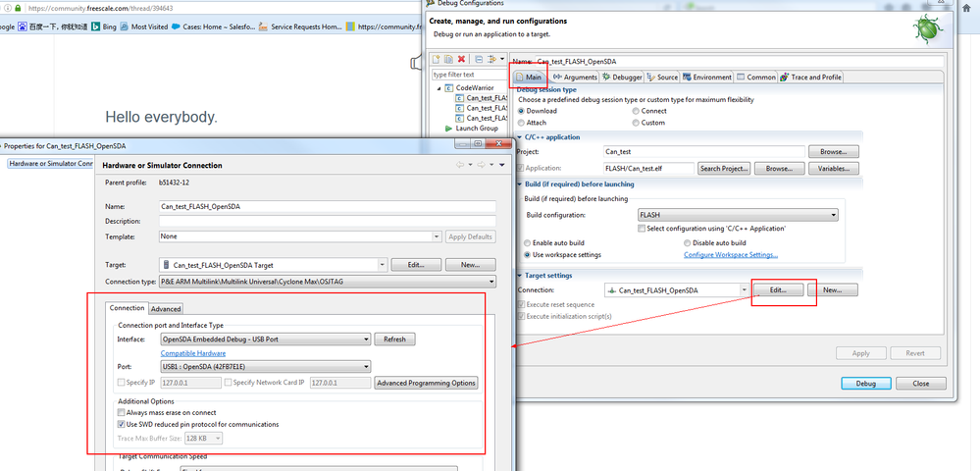
Task: Click Search Project button
Action: point(724,168)
